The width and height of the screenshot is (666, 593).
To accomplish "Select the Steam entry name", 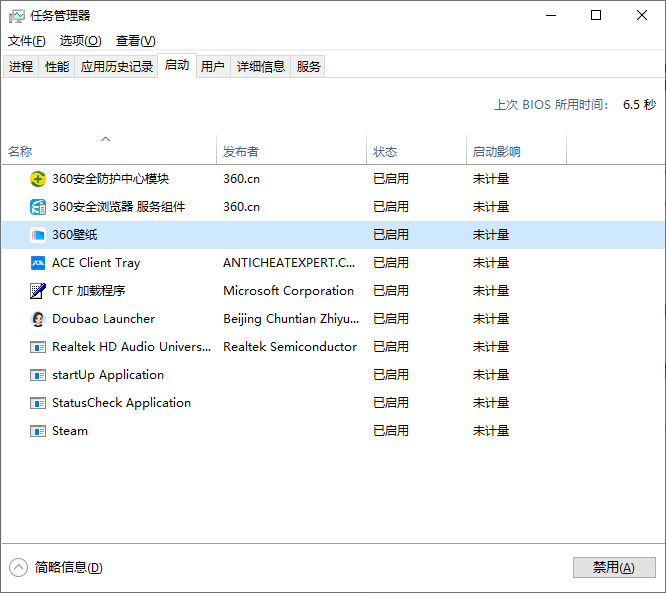I will (70, 431).
